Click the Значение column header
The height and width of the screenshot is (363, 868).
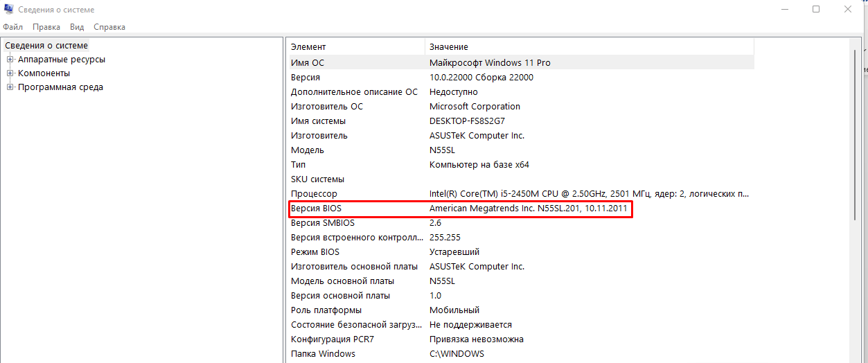449,47
